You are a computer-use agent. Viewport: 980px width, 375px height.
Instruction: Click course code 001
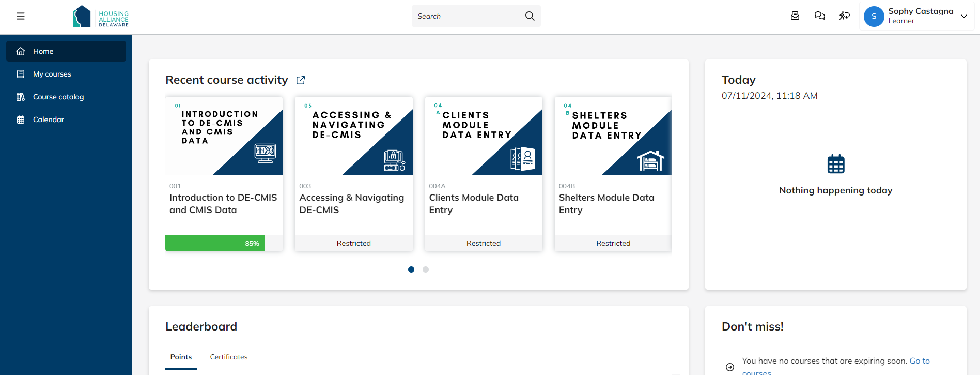[x=175, y=186]
